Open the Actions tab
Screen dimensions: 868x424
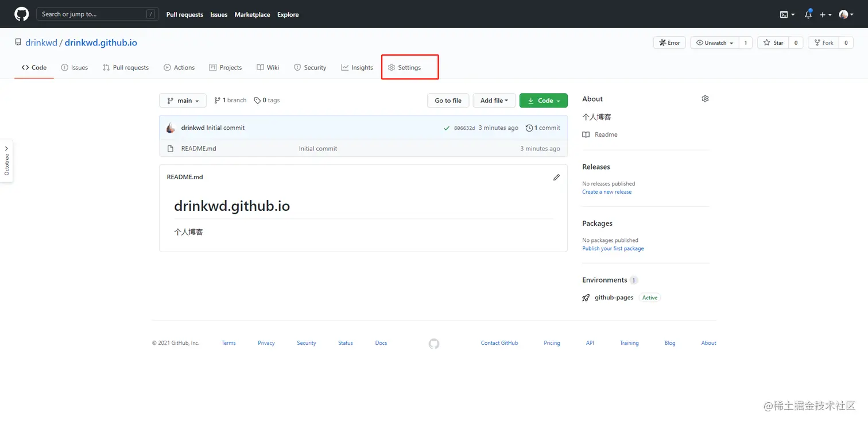pos(179,67)
